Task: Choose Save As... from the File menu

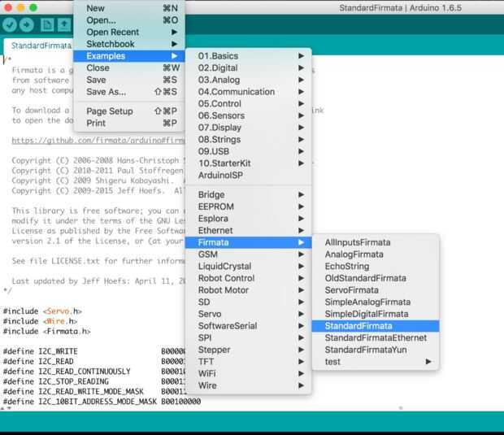Action: (129, 92)
